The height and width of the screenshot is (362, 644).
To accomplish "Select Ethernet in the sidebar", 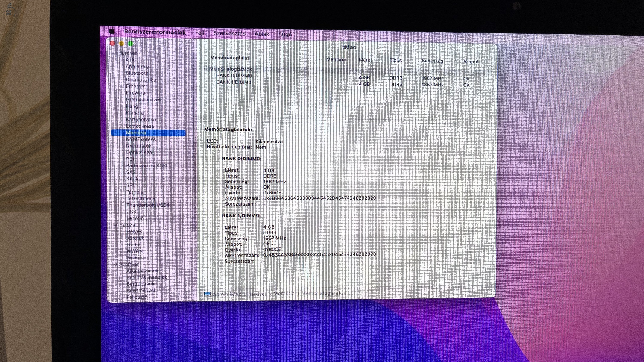I will coord(136,86).
